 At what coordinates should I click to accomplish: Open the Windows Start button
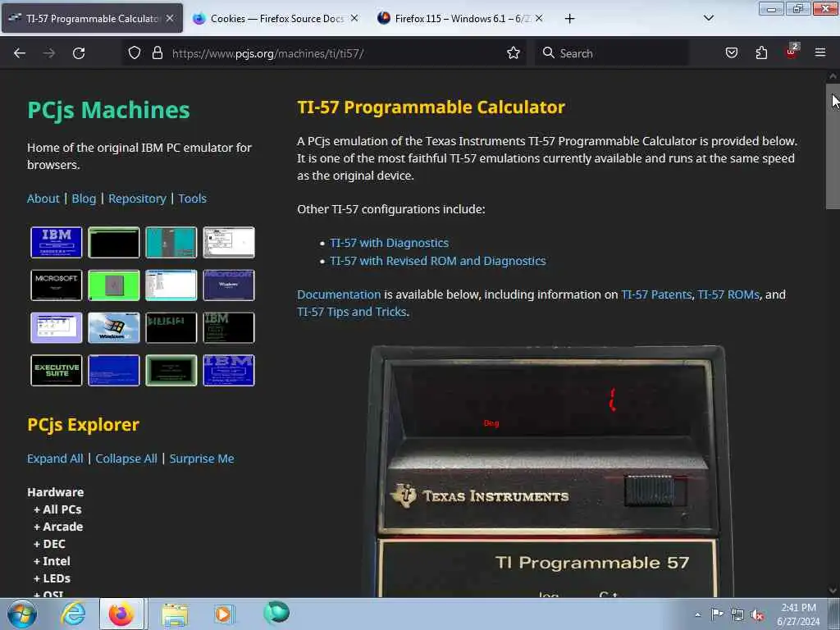tap(22, 614)
